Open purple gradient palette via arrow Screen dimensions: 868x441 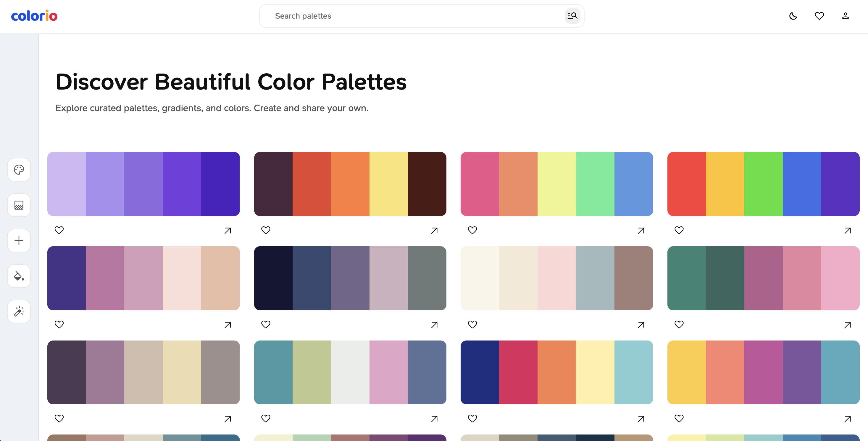228,231
